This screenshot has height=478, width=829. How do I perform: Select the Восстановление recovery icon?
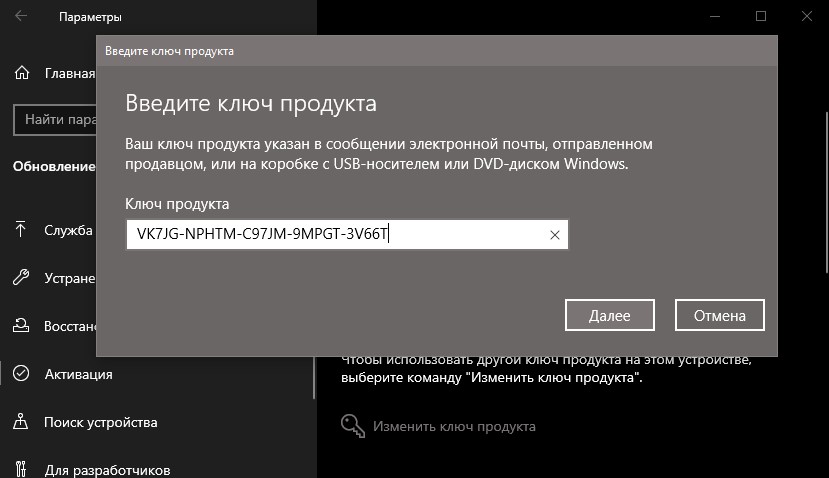(x=21, y=325)
